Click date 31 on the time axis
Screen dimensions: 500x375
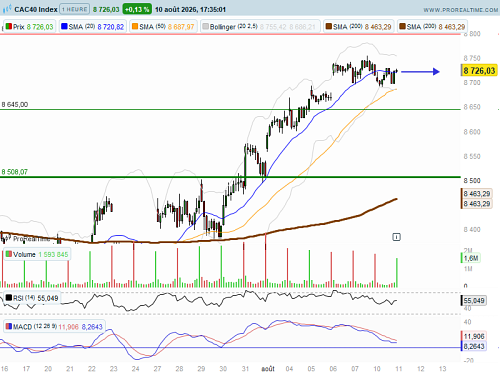coord(245,369)
